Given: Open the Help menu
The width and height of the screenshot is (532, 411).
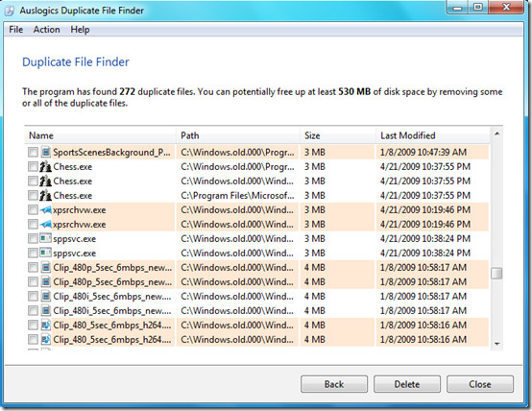Looking at the screenshot, I should tap(80, 30).
